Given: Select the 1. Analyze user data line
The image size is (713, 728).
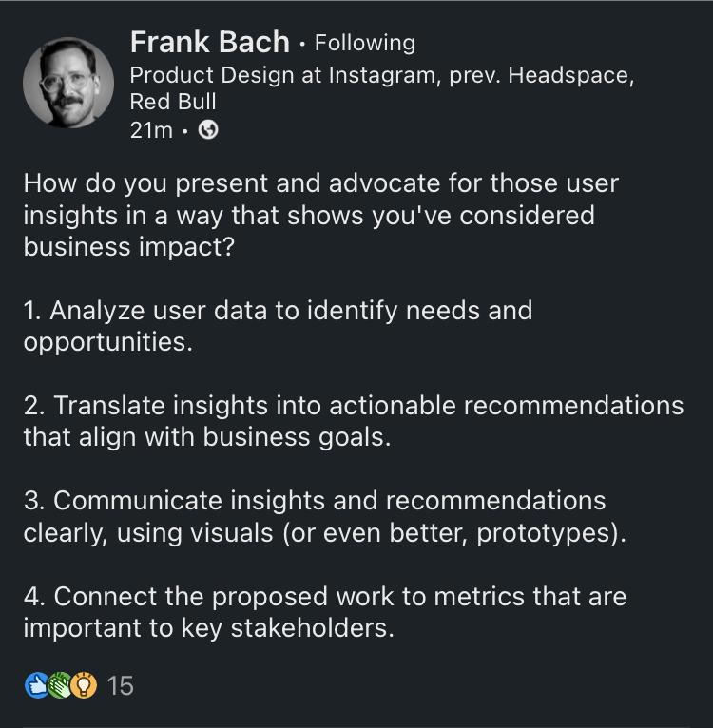Looking at the screenshot, I should coord(278,310).
